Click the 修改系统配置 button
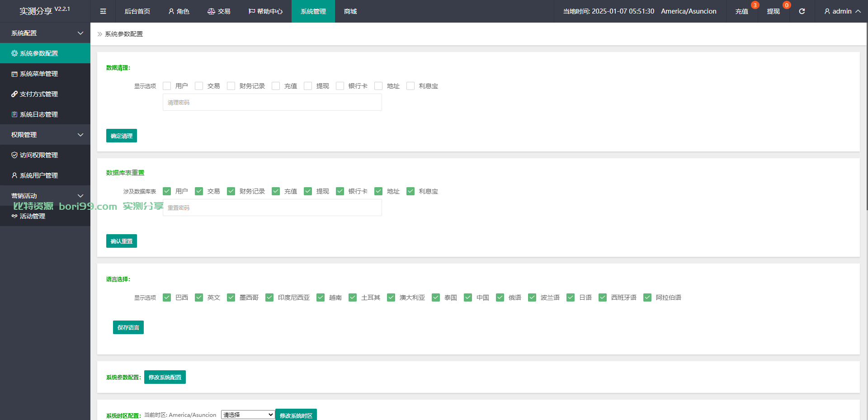 pos(165,377)
